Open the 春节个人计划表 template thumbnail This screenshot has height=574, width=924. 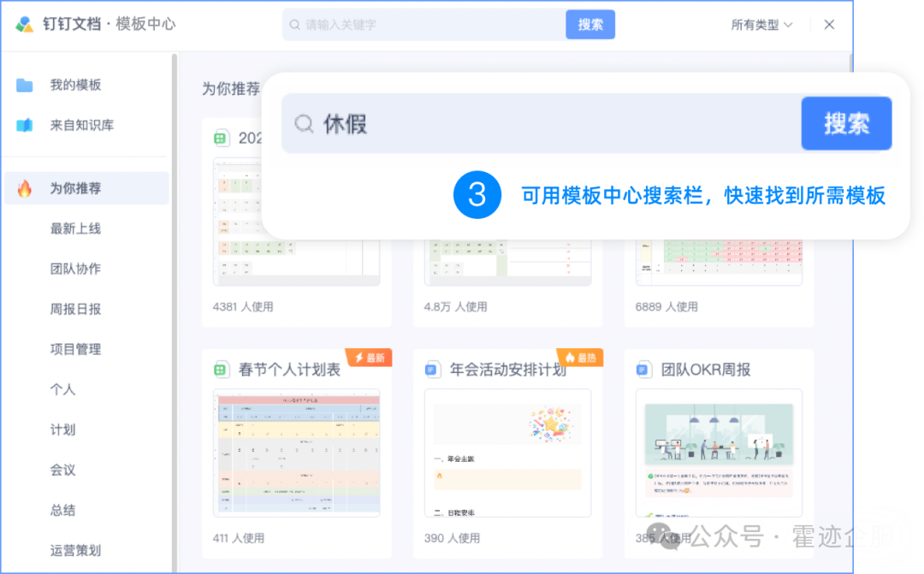[x=296, y=453]
